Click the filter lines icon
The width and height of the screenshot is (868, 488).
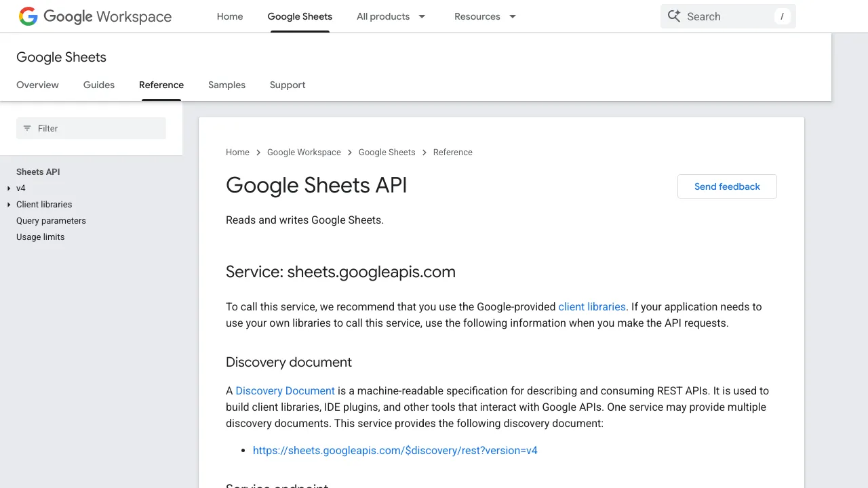click(27, 128)
